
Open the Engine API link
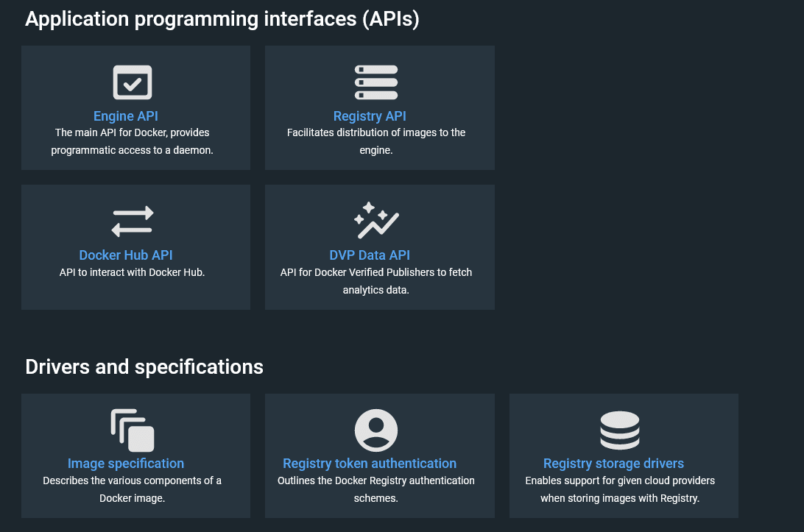pos(126,116)
